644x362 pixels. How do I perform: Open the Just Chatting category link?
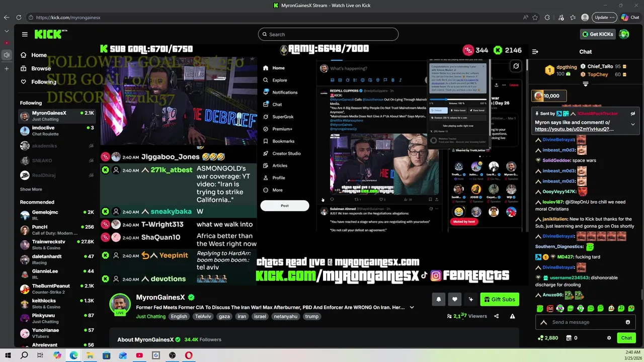tap(150, 316)
